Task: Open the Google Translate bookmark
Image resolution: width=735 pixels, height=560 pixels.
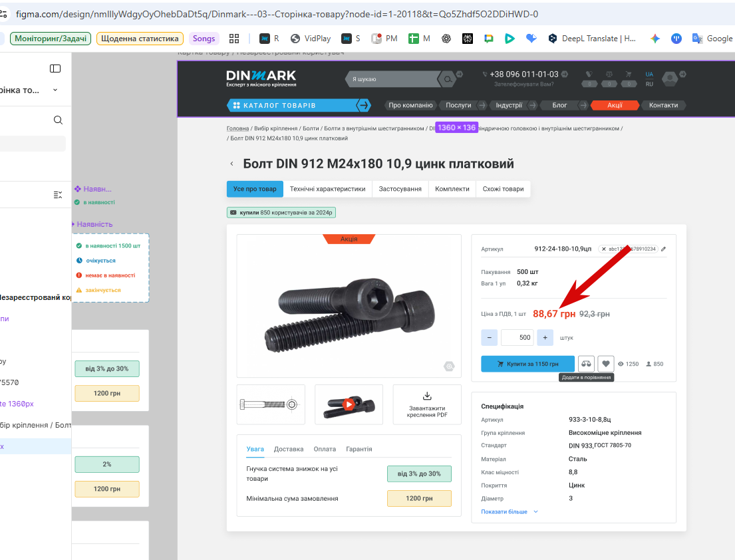Action: [x=712, y=39]
